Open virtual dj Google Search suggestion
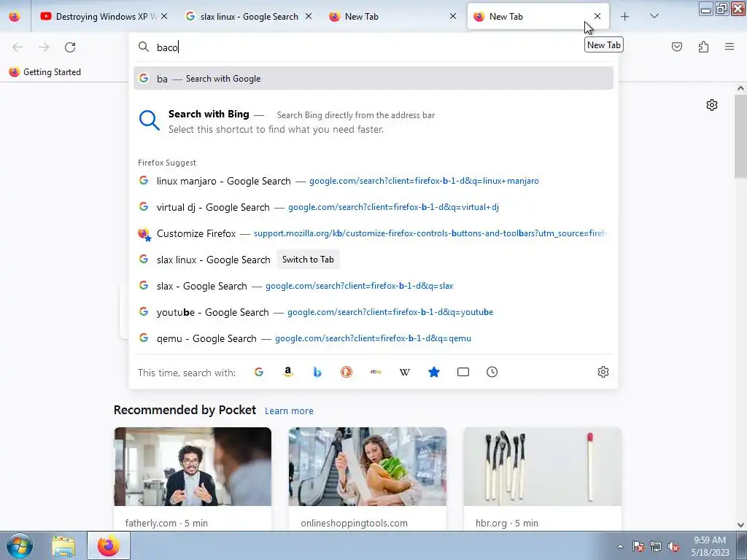 tap(373, 207)
